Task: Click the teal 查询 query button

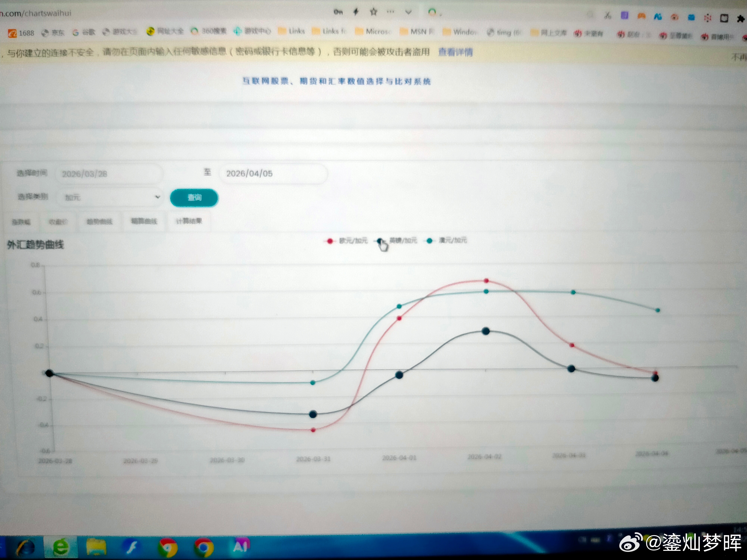Action: pyautogui.click(x=194, y=197)
